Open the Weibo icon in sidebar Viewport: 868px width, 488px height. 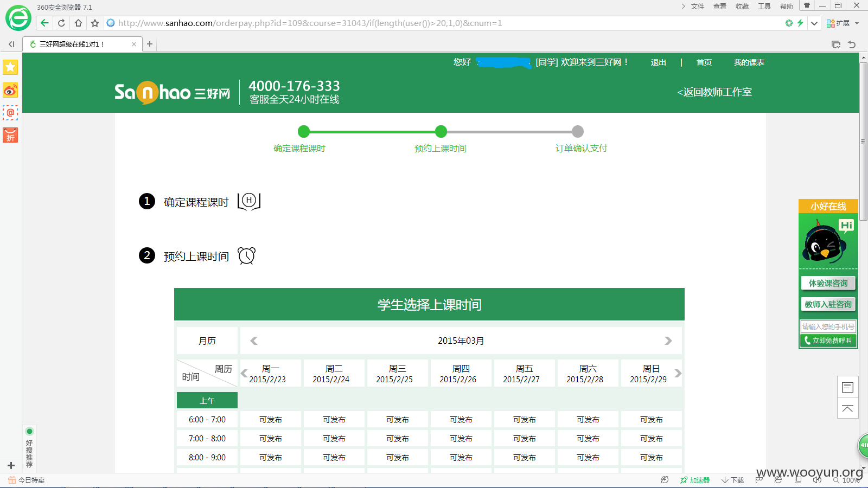click(10, 90)
